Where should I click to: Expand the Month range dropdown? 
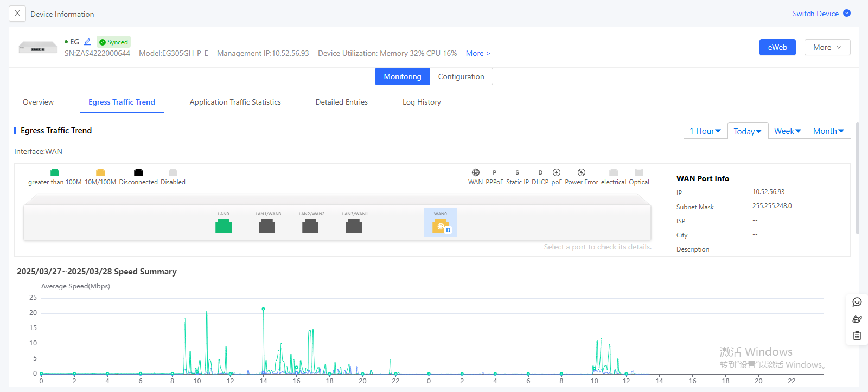[828, 131]
